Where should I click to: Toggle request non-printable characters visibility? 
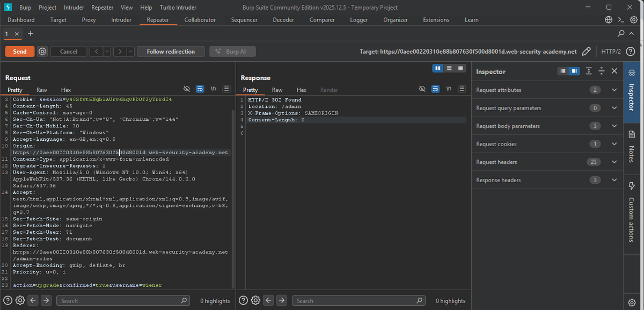187,89
